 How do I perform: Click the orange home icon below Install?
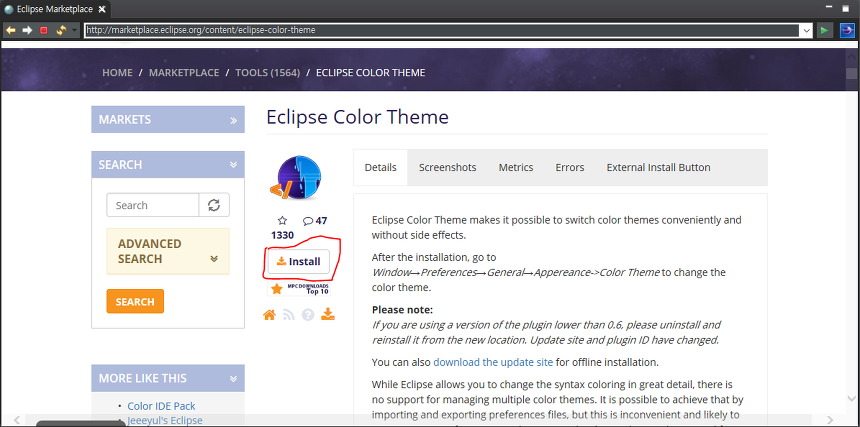269,315
